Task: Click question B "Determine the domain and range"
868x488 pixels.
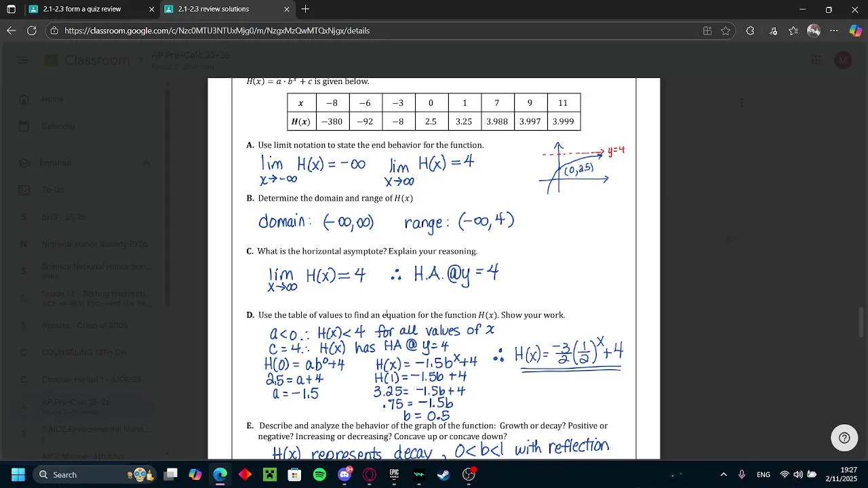Action: (335, 198)
